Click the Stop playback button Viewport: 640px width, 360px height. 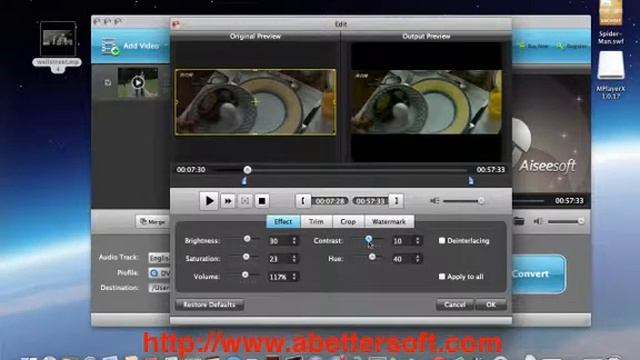coord(262,201)
